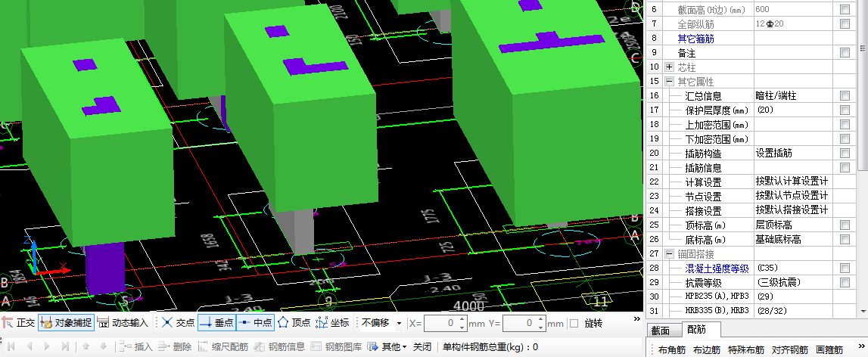The height and width of the screenshot is (357, 868).
Task: Click the move row up arrow
Action: (86, 347)
